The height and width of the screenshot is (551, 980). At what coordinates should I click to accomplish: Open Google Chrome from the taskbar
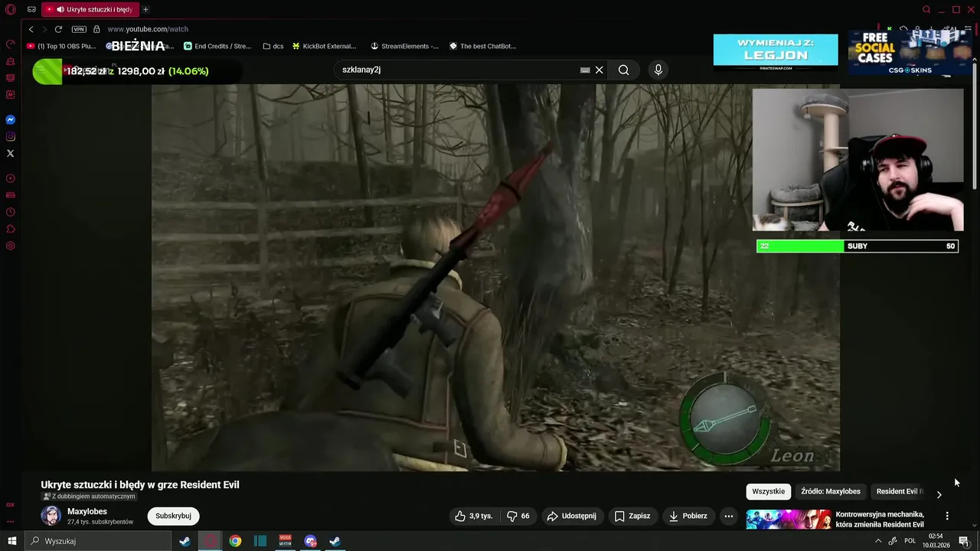click(x=235, y=541)
